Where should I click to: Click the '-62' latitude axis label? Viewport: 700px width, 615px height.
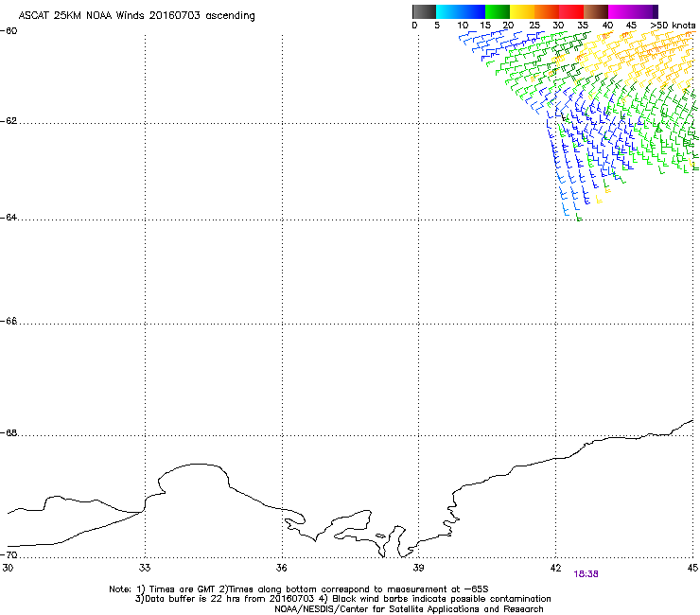click(9, 121)
